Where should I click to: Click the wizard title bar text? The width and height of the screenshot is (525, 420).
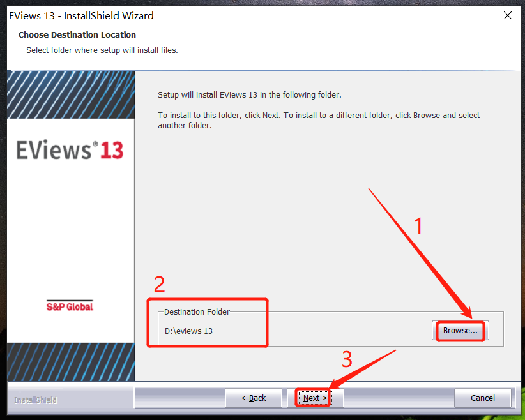pos(81,15)
